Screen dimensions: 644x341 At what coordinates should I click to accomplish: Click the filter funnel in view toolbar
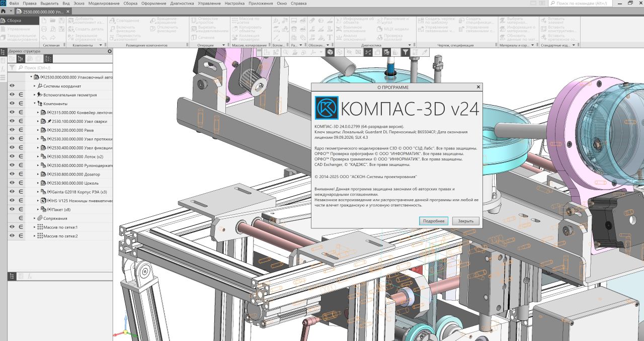click(405, 52)
